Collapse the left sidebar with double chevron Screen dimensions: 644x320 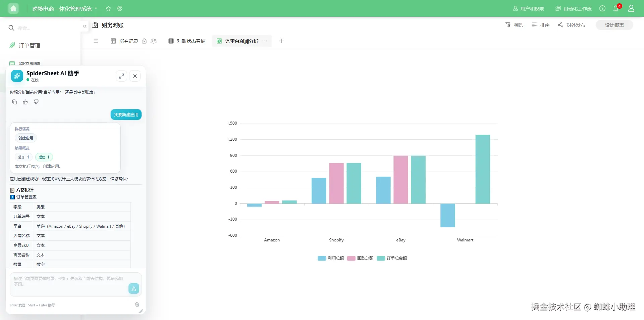85,26
